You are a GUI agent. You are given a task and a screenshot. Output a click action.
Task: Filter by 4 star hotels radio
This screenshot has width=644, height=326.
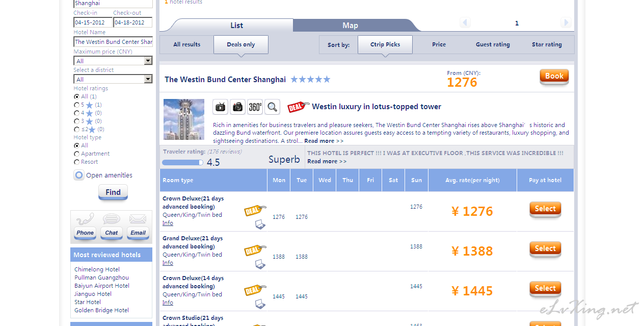click(x=77, y=113)
